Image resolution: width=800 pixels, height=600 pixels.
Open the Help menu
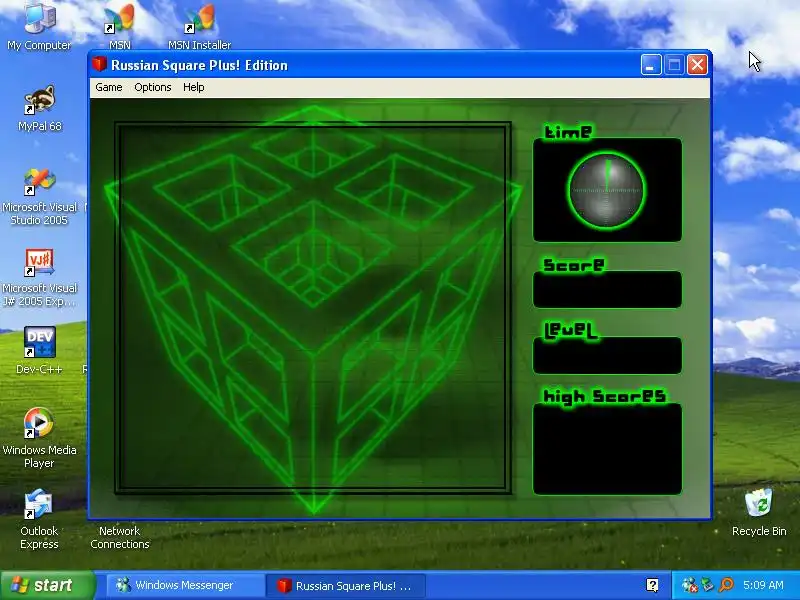193,87
